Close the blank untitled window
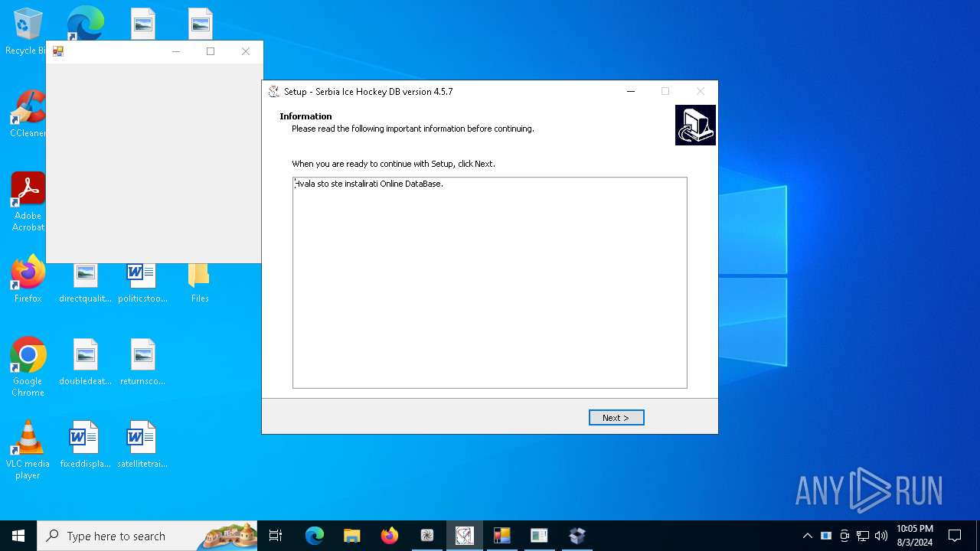The height and width of the screenshot is (551, 980). [x=246, y=51]
